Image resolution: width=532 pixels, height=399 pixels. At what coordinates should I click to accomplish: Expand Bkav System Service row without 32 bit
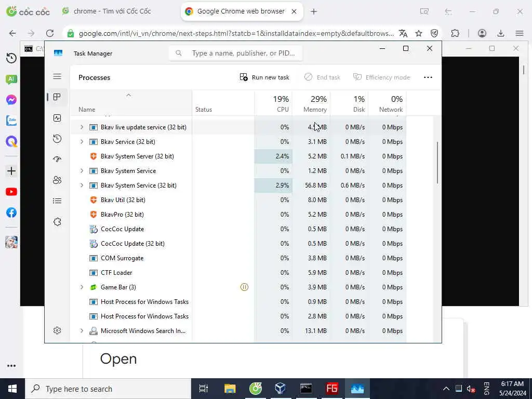click(x=82, y=171)
